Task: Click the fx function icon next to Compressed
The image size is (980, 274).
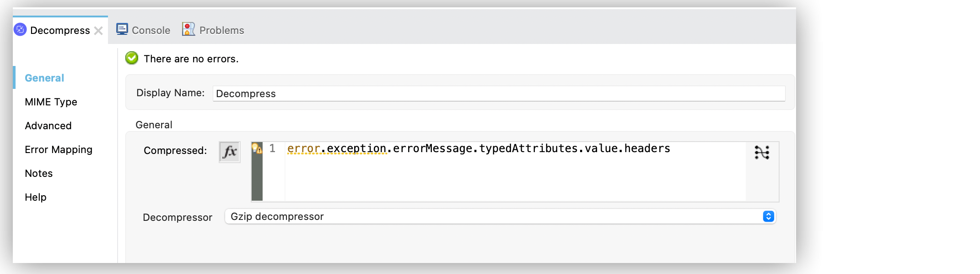Action: pos(229,151)
